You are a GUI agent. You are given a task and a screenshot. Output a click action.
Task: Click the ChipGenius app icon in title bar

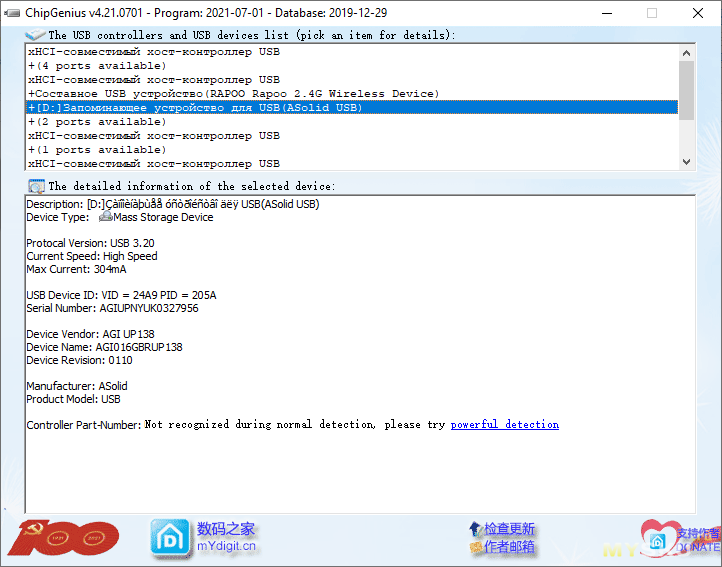(13, 13)
